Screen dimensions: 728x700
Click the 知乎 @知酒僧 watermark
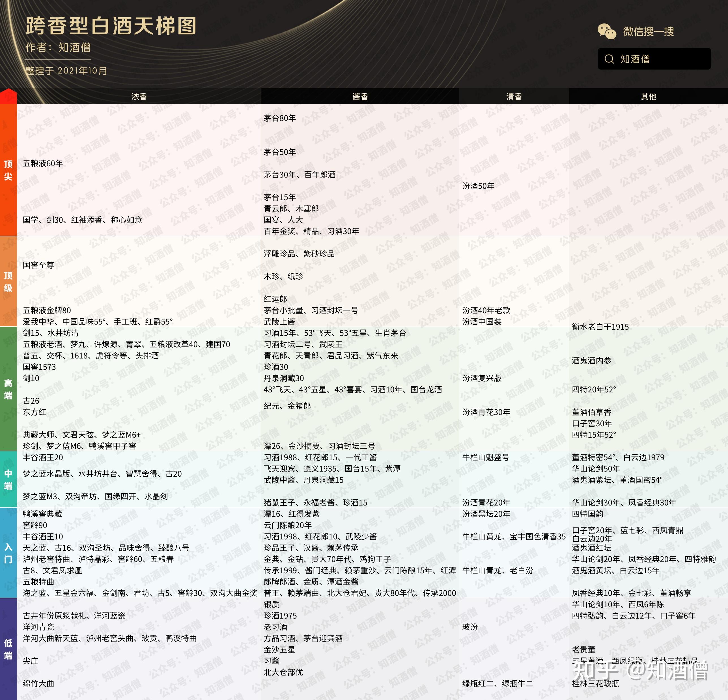pos(640,671)
